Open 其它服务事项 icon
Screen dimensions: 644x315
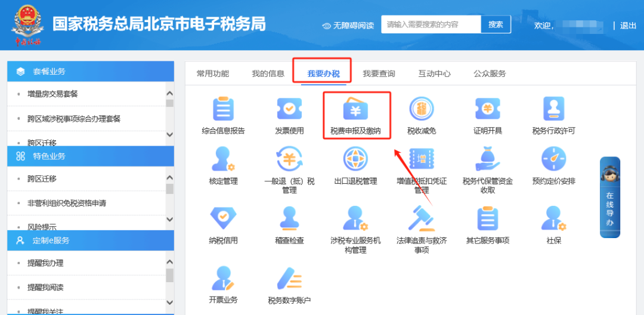(x=488, y=218)
